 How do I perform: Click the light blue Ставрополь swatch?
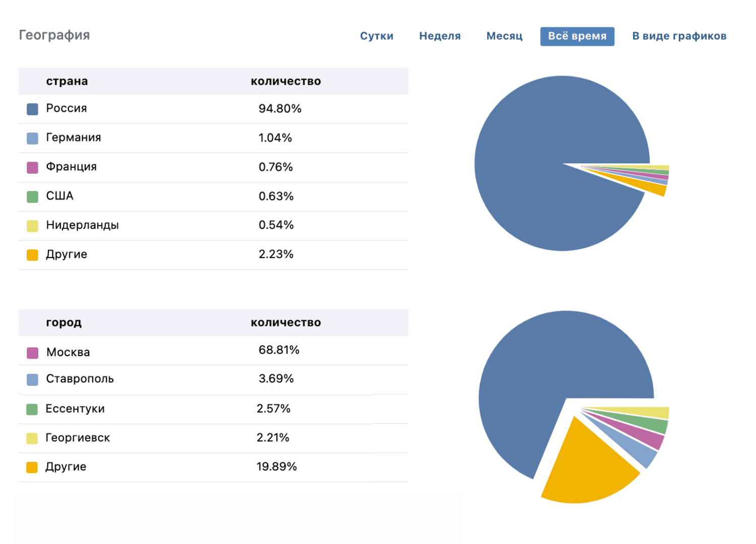tap(32, 380)
